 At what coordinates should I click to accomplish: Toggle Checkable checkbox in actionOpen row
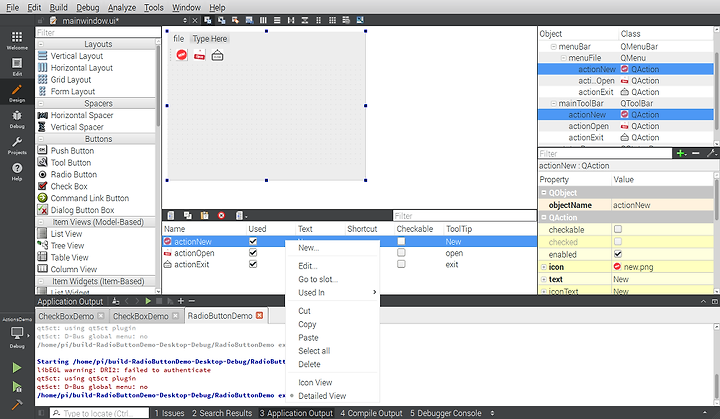(401, 252)
